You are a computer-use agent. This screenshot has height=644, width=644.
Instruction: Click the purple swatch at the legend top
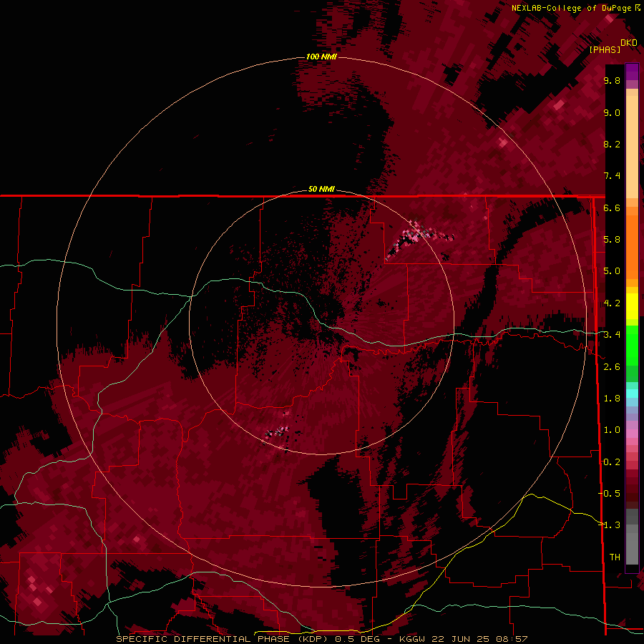[632, 72]
